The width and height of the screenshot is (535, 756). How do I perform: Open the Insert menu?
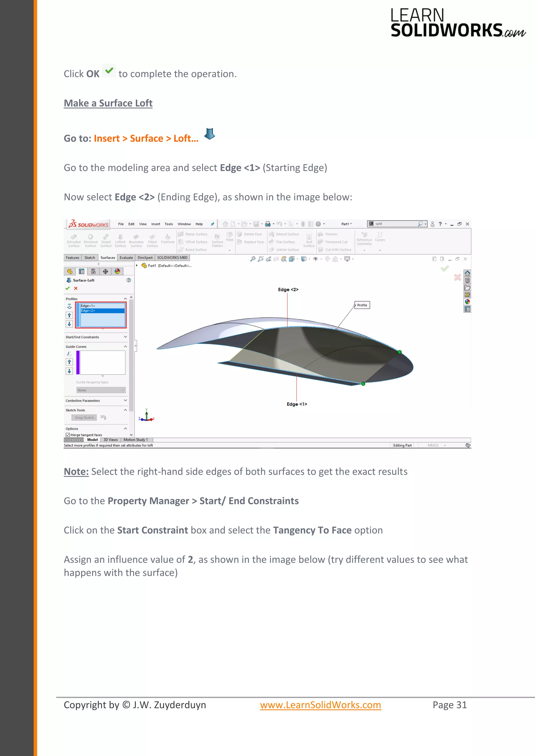155,224
